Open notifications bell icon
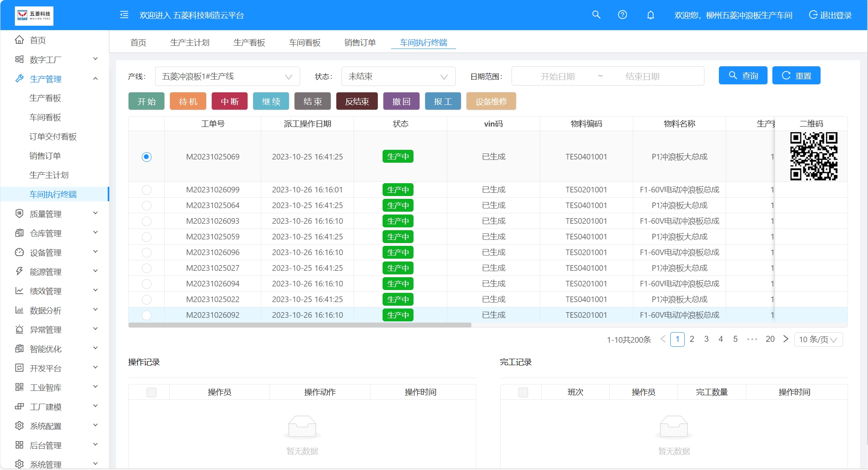Screen dimensions: 868x470 coord(651,15)
